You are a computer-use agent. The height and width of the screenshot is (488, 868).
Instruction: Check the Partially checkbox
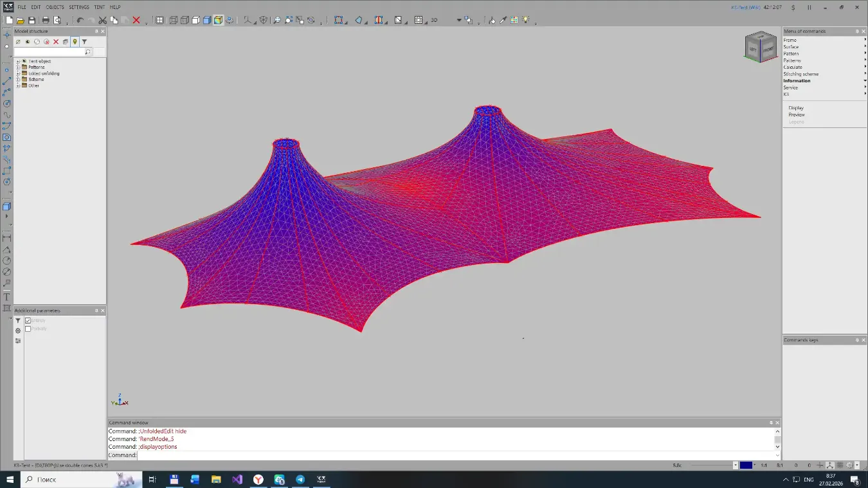point(28,329)
